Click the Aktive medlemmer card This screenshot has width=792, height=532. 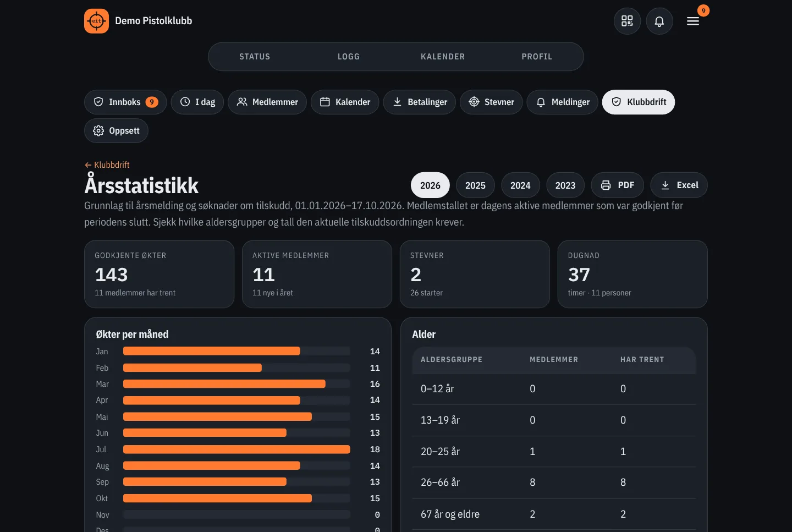317,274
